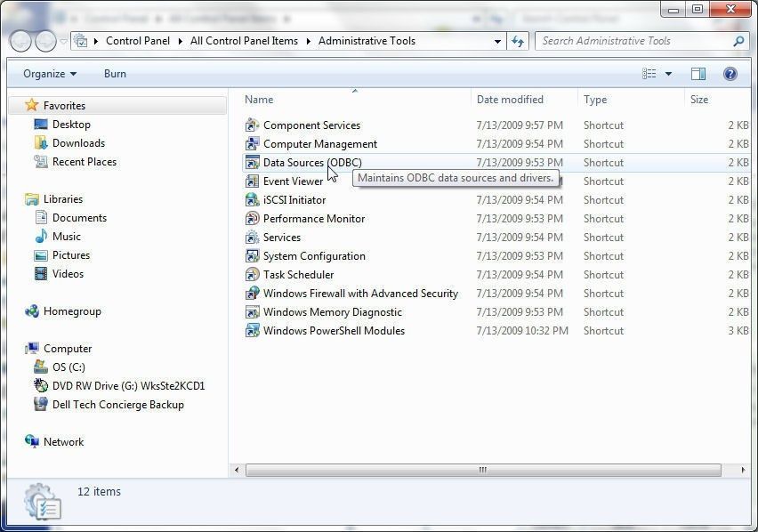Click the Dell Tech Concierge Backup icon
Viewport: 758px width, 532px height.
(x=41, y=404)
